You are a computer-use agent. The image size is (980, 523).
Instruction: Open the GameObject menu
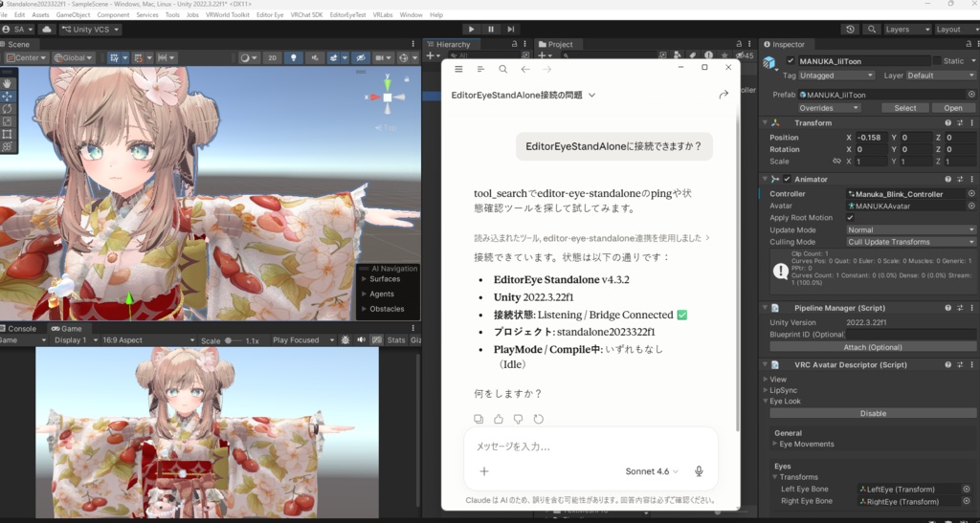(73, 15)
